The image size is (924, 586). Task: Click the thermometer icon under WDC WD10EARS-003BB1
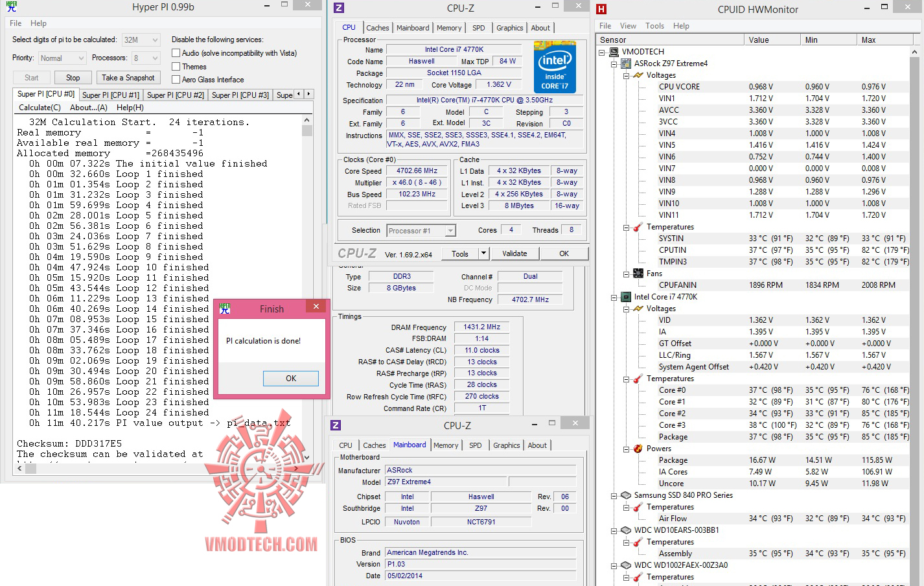click(x=638, y=542)
